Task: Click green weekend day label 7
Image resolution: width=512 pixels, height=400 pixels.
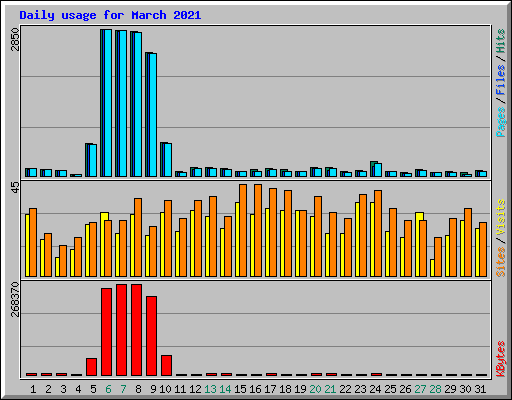Action: [123, 389]
